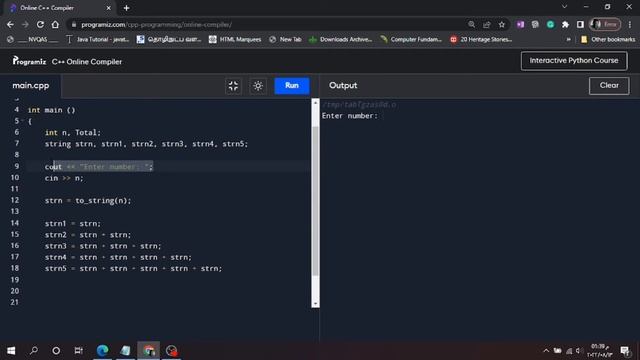Open Chrome three-dot menu
The width and height of the screenshot is (640, 360).
click(x=630, y=24)
